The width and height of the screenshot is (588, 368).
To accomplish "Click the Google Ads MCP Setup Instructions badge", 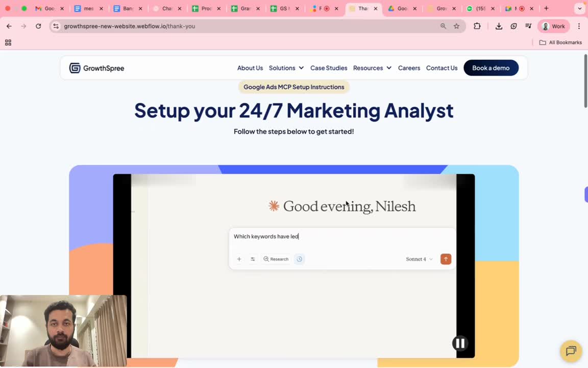I will click(293, 87).
